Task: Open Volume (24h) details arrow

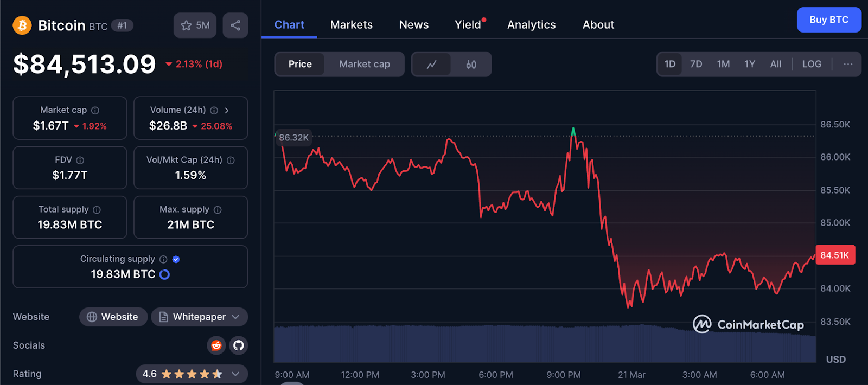Action: click(227, 111)
